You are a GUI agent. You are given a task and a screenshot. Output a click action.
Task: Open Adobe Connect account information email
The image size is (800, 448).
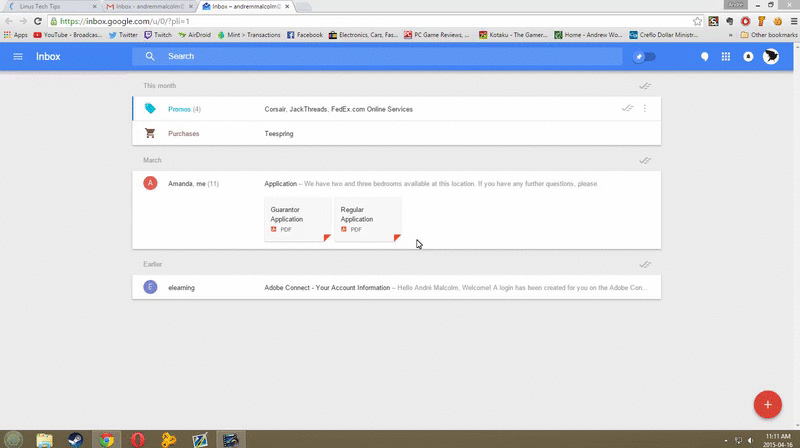click(x=396, y=287)
